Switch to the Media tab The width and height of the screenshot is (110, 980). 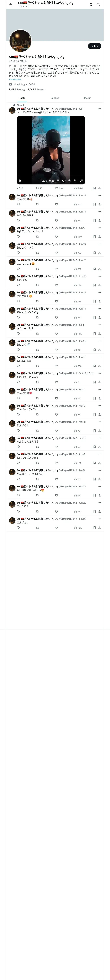[88, 98]
